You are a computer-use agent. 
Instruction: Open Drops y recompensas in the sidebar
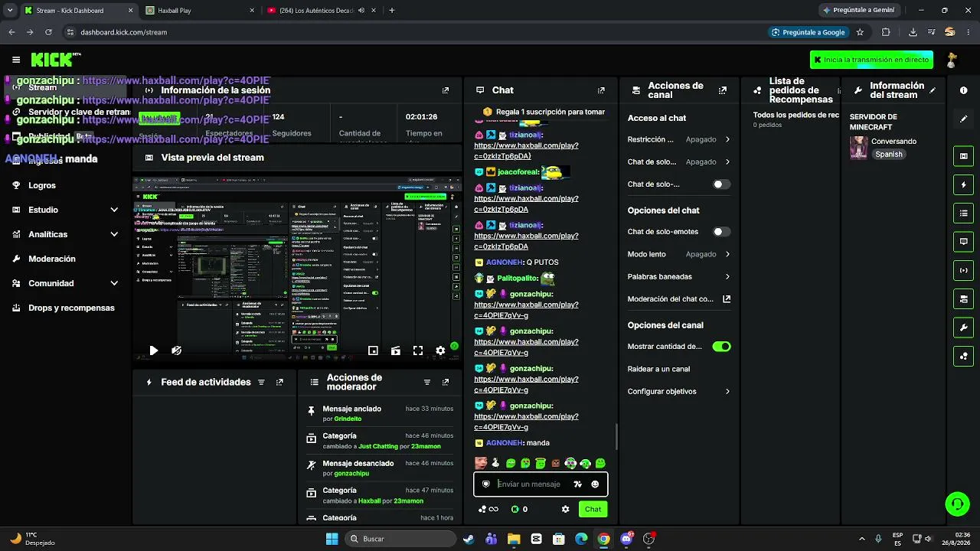coord(71,308)
